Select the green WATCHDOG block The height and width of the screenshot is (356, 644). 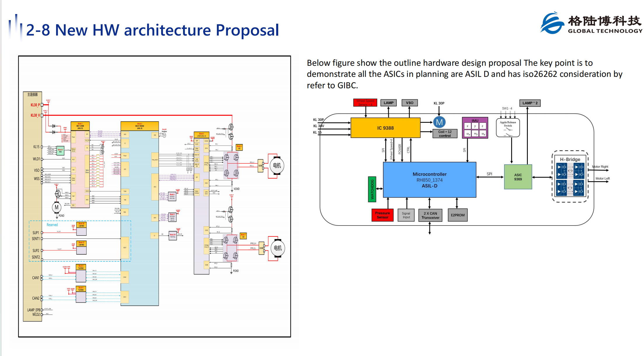tap(372, 189)
